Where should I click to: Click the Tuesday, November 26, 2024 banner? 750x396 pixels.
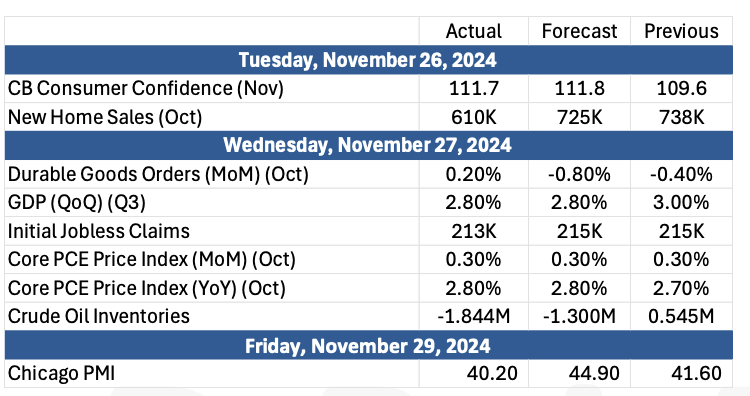(x=368, y=60)
